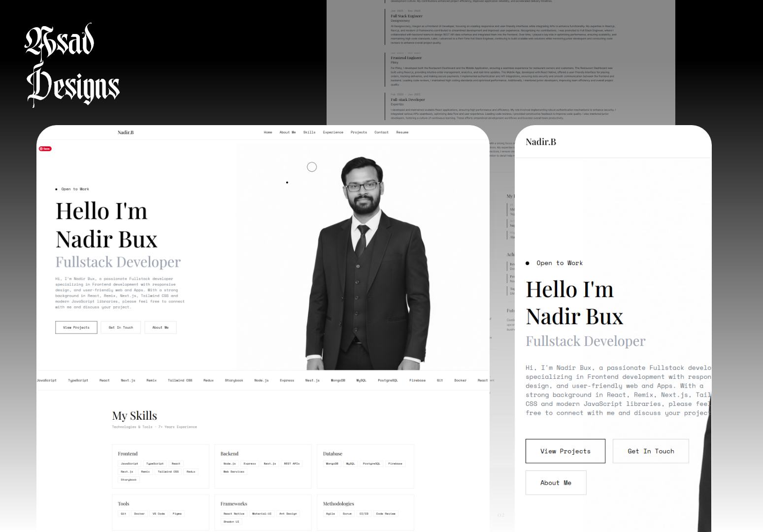
Task: Click the Docker chip under Tools
Action: pos(139,513)
